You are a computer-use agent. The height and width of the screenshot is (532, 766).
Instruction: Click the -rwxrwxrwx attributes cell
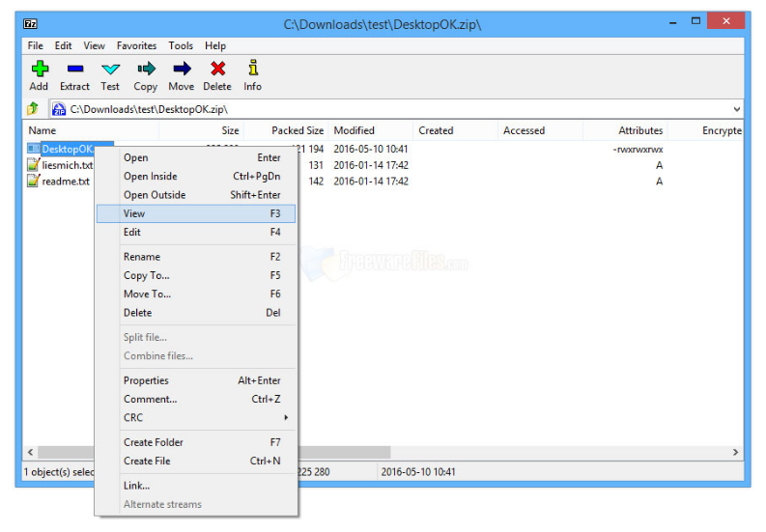pyautogui.click(x=638, y=149)
